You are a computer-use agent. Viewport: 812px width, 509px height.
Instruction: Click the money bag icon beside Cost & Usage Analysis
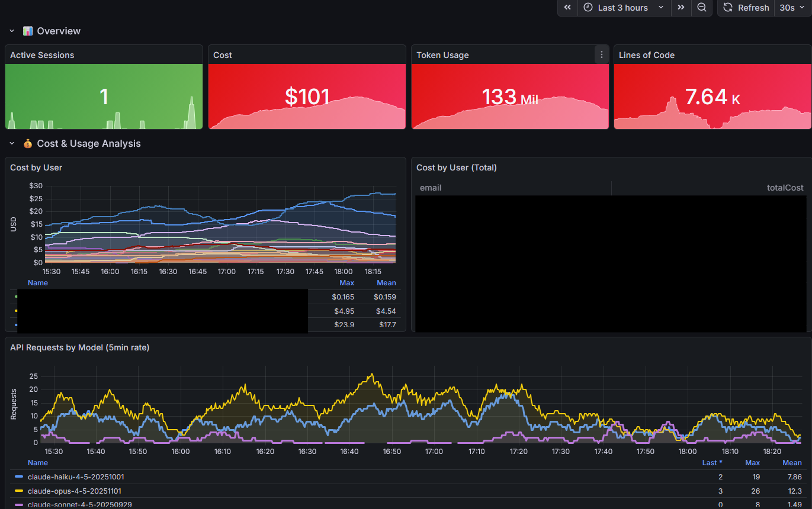click(x=27, y=143)
